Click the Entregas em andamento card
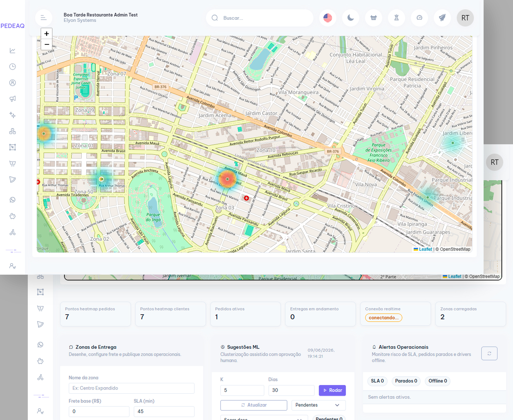Screen dimensions: 513x420 (320, 314)
